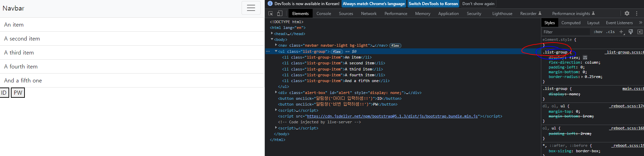Screen dimensions: 644x156
Task: Open the main.css source link
Action: tap(633, 89)
